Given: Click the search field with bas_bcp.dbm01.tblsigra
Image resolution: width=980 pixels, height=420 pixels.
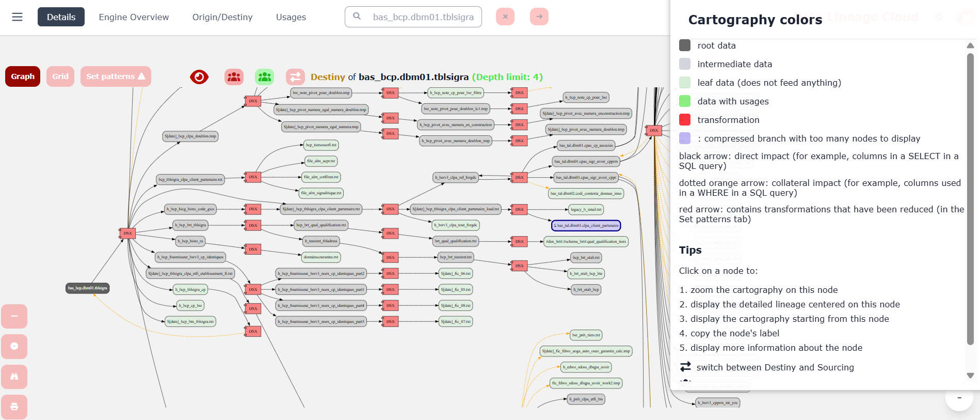Looking at the screenshot, I should (413, 17).
